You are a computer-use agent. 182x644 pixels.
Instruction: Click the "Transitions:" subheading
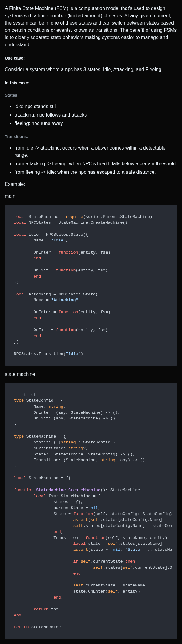pos(16,137)
